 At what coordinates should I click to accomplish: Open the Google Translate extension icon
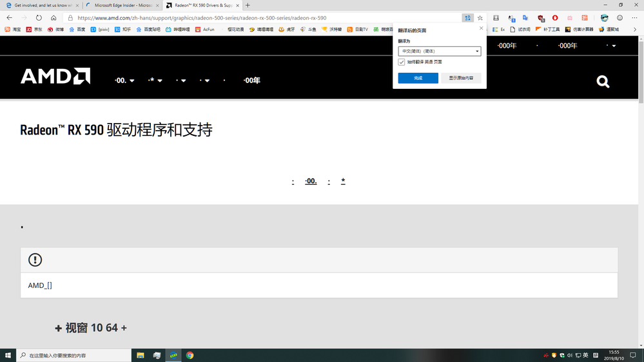pyautogui.click(x=525, y=17)
